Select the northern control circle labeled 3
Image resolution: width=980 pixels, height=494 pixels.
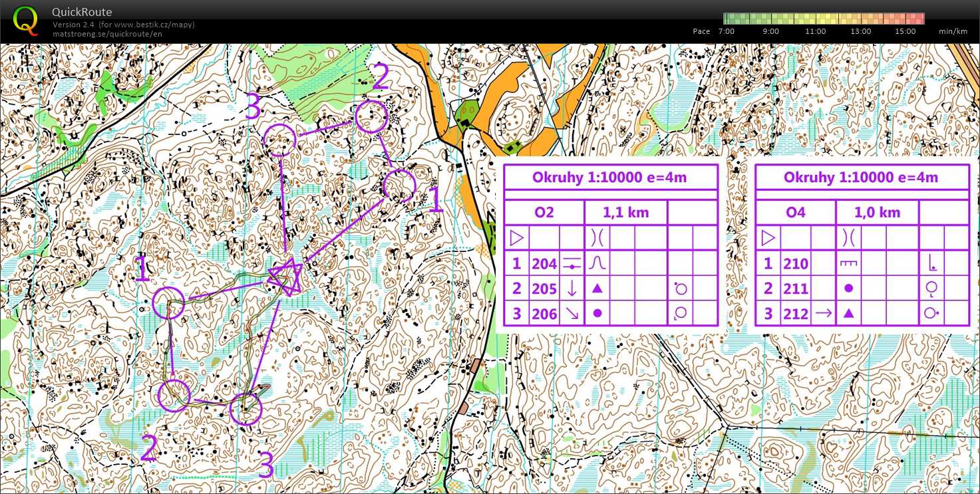[279, 140]
